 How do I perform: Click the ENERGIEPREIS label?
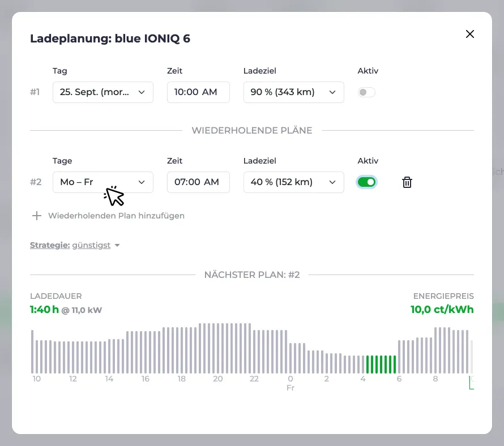pos(443,296)
